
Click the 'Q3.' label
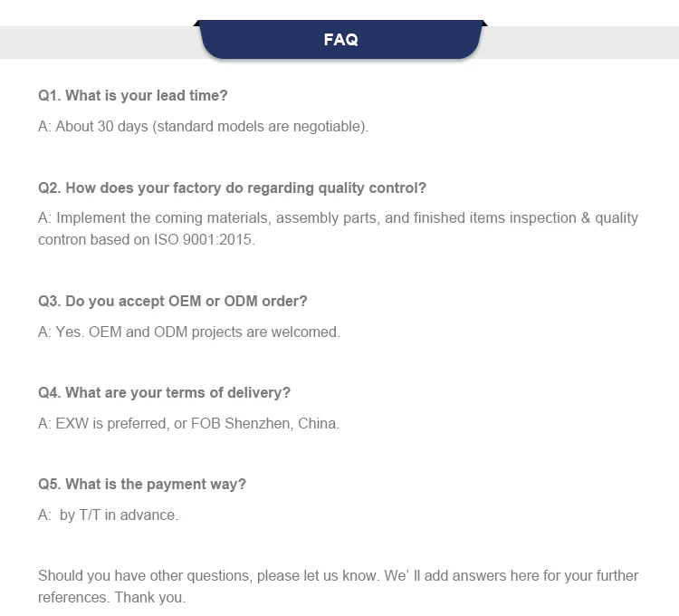point(49,301)
